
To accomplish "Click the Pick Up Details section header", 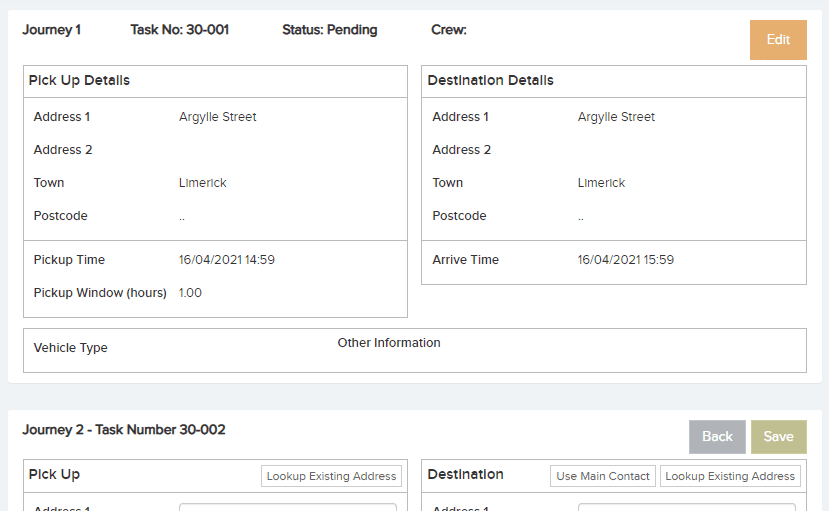I will click(79, 80).
